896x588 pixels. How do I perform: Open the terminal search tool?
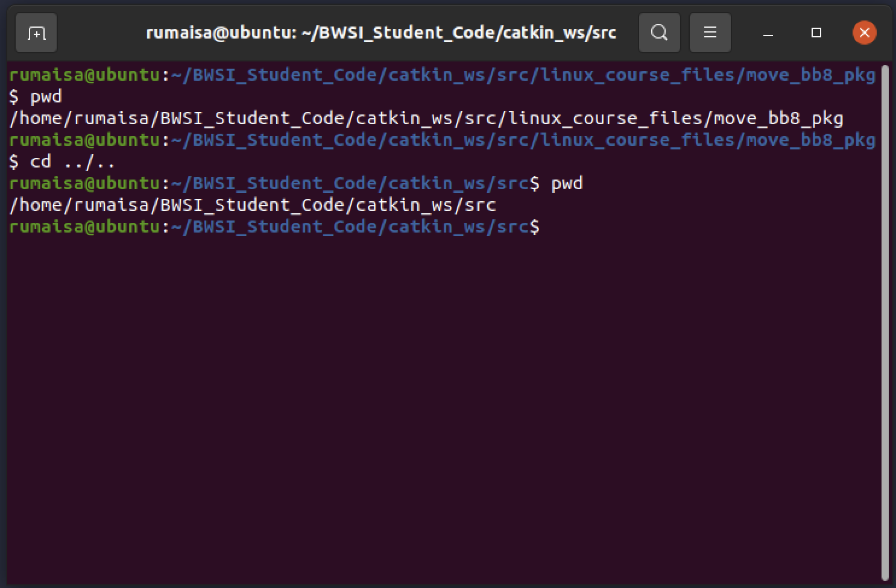coord(660,33)
